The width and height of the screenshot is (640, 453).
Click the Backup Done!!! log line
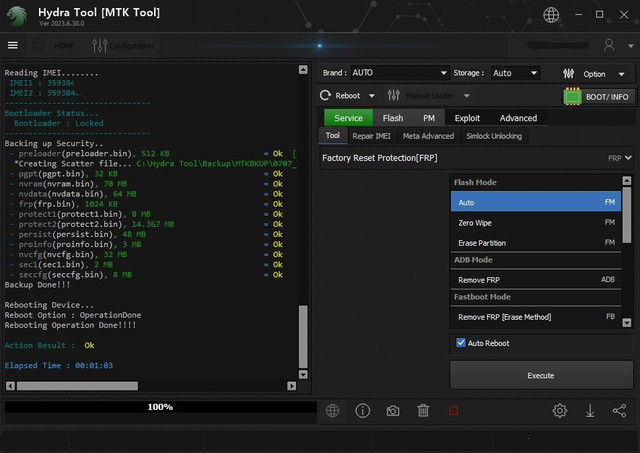click(x=37, y=285)
